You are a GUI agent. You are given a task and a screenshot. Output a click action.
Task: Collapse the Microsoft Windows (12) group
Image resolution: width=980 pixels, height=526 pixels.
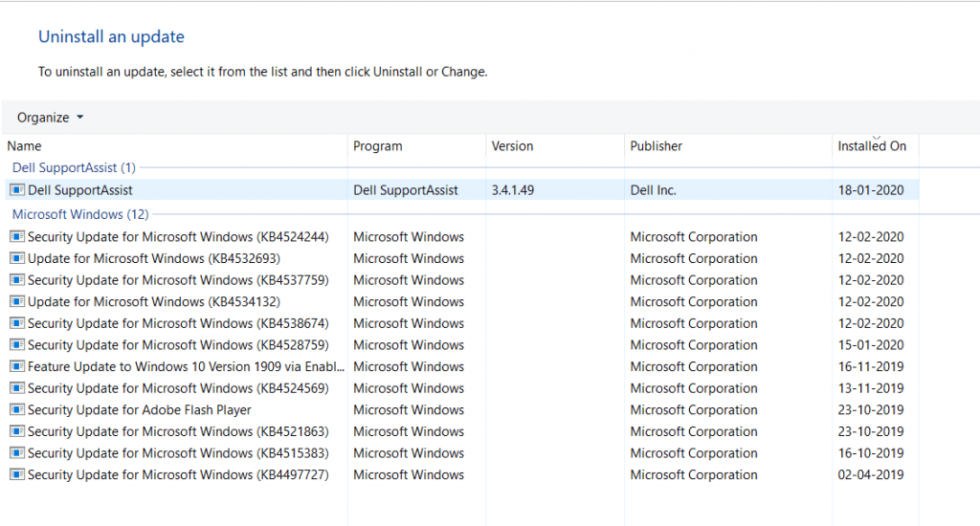[x=80, y=214]
